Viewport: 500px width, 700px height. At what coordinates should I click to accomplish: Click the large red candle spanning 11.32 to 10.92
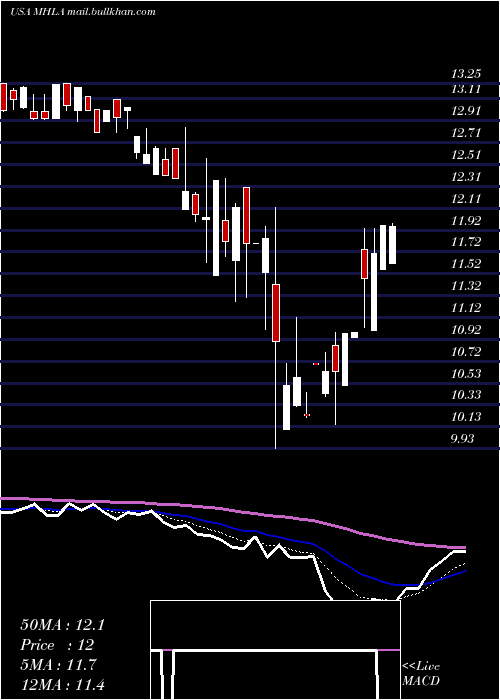coord(276,313)
